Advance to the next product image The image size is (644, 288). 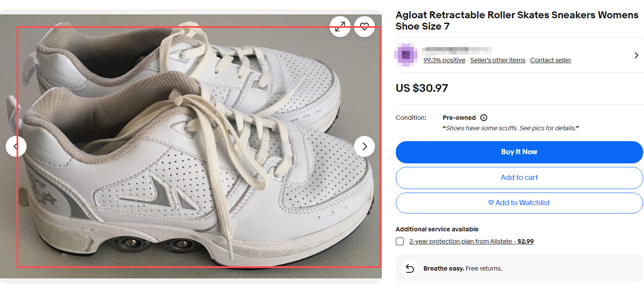[364, 146]
